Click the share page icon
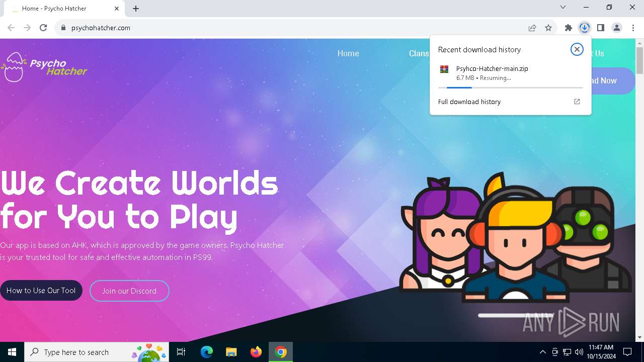Screen dimensions: 644x362 click(x=532, y=28)
